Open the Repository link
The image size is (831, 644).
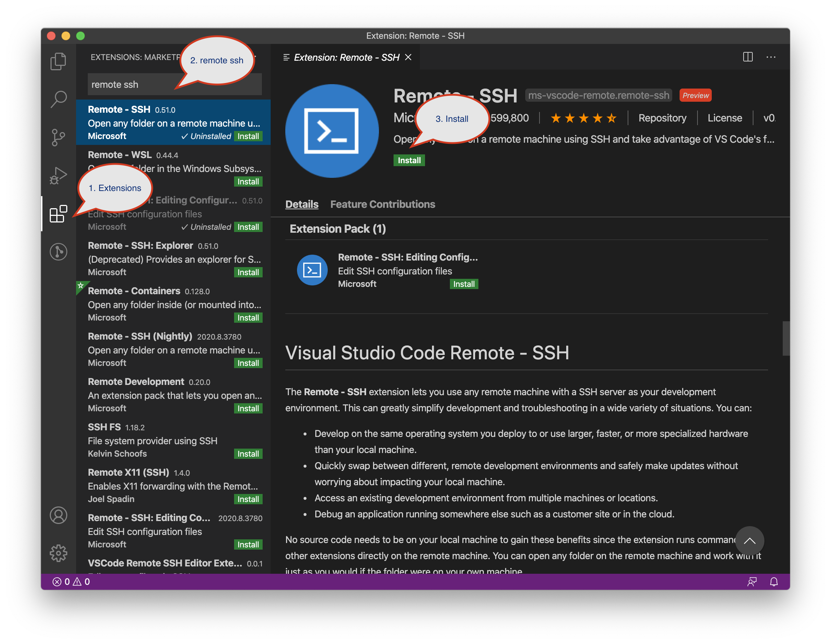662,118
